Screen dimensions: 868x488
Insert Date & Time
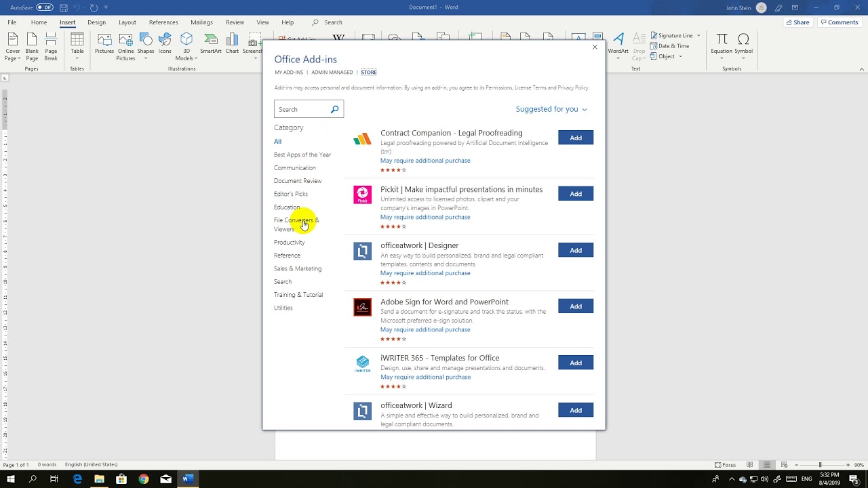(669, 46)
